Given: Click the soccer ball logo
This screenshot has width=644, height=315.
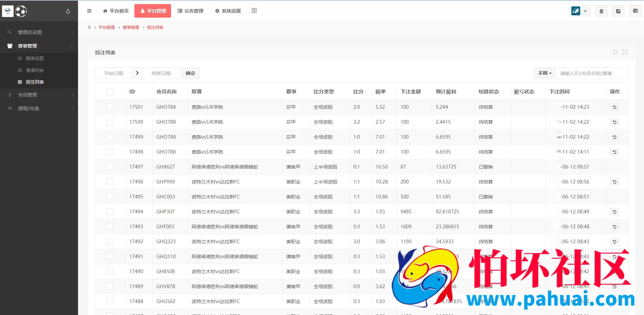Looking at the screenshot, I should coord(21,11).
